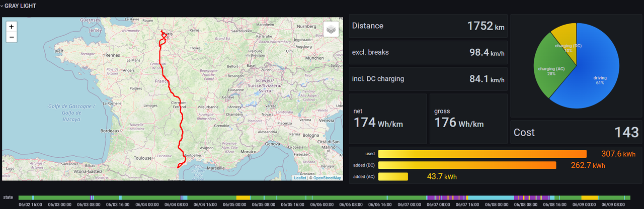The width and height of the screenshot is (644, 209).
Task: Click Marseille on the map
Action: tap(216, 167)
